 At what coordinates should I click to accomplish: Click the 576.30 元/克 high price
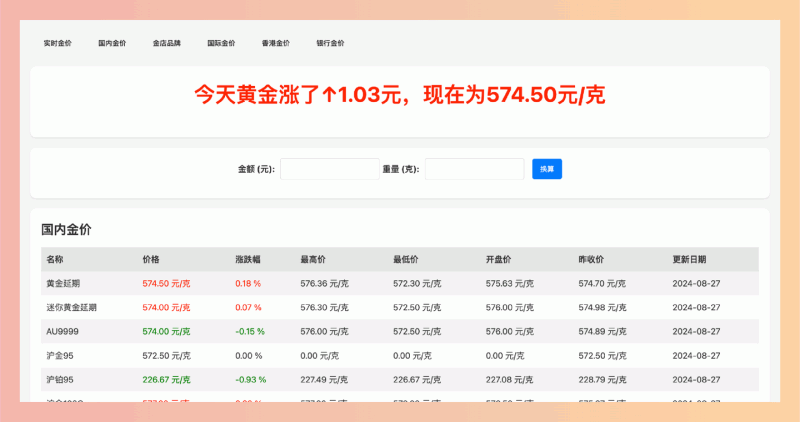point(324,307)
